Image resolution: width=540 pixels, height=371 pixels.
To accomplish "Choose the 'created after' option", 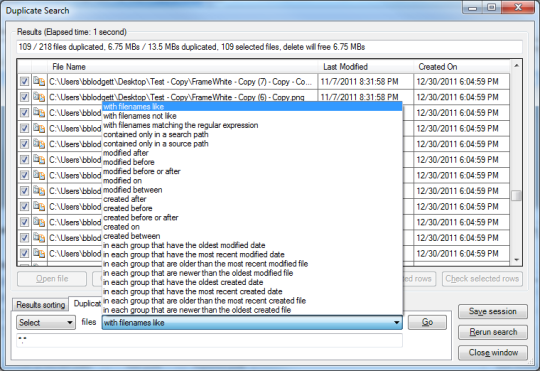I will (252, 199).
